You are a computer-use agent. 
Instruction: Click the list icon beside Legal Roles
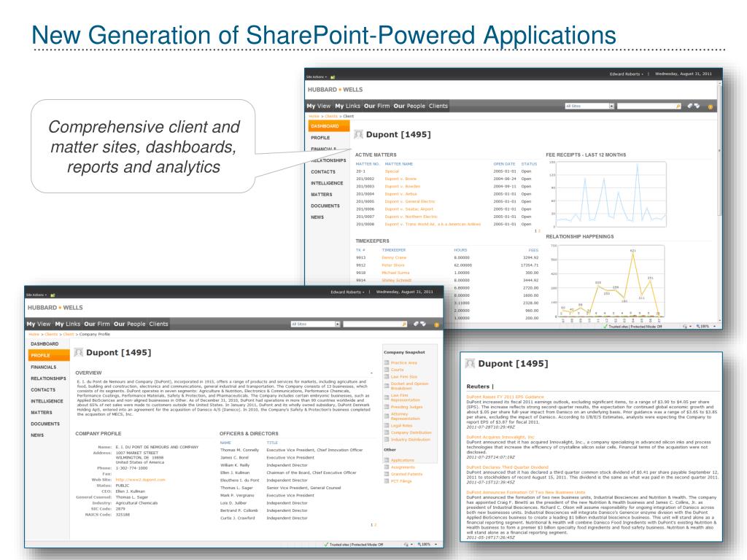tap(387, 426)
